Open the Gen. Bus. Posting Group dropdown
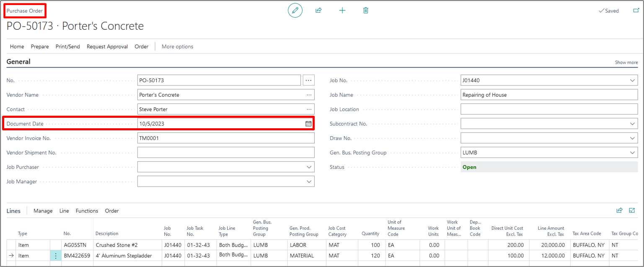Image resolution: width=644 pixels, height=267 pixels. tap(632, 153)
